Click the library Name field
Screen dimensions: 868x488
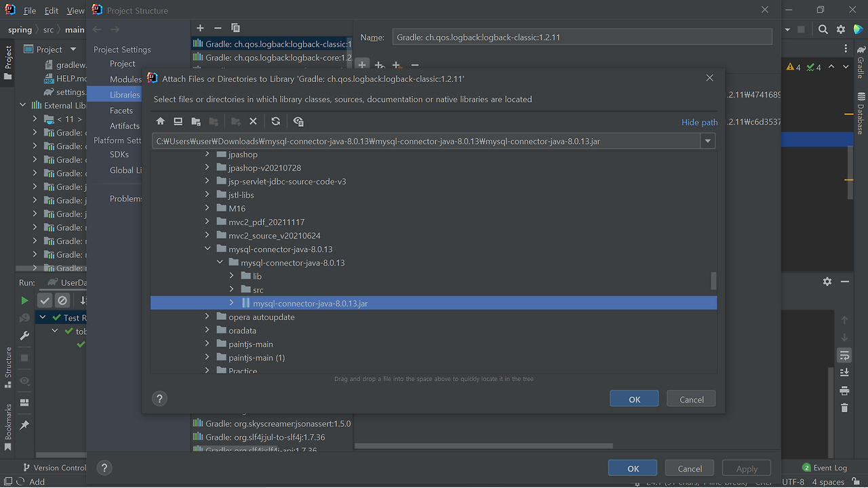[x=582, y=37]
